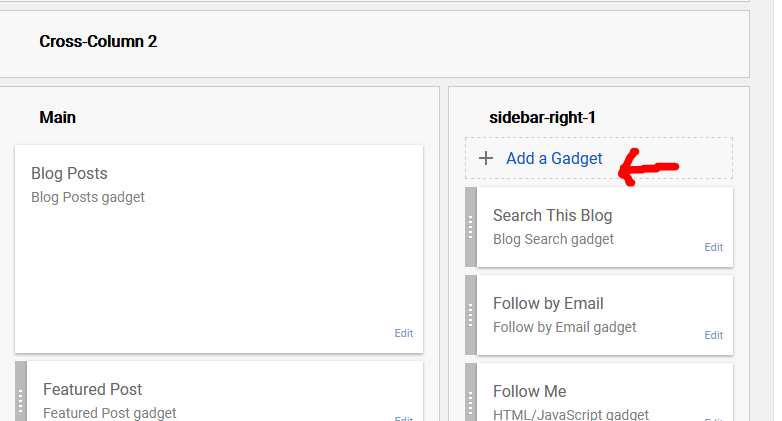Select the sidebar-right-1 section heading
The height and width of the screenshot is (421, 782).
(542, 117)
